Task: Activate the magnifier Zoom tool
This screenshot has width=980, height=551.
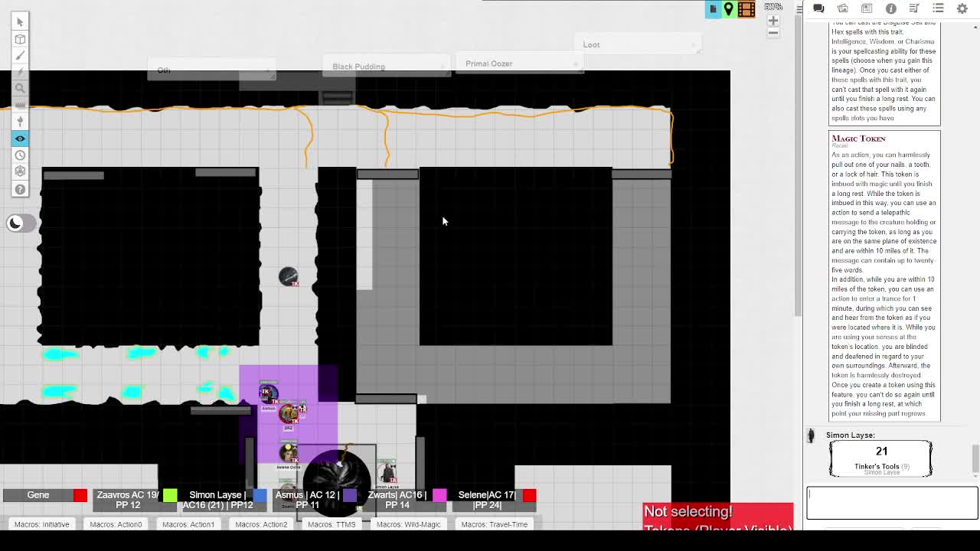Action: 20,89
